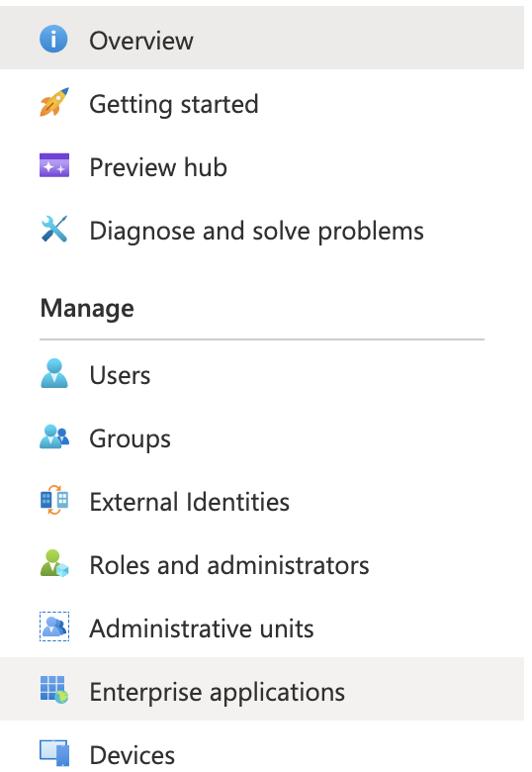Click the purple Preview hub icon
Image resolution: width=532 pixels, height=772 pixels.
[54, 165]
